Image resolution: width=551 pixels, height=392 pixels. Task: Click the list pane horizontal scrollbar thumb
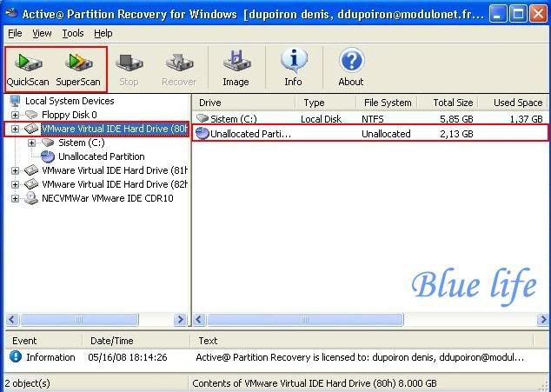pyautogui.click(x=305, y=319)
